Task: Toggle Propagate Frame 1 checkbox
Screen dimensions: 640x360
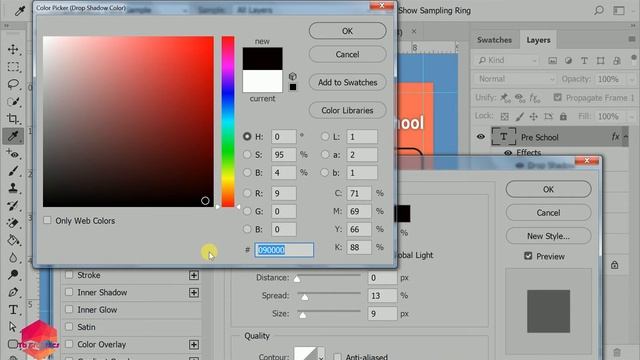Action: 558,97
